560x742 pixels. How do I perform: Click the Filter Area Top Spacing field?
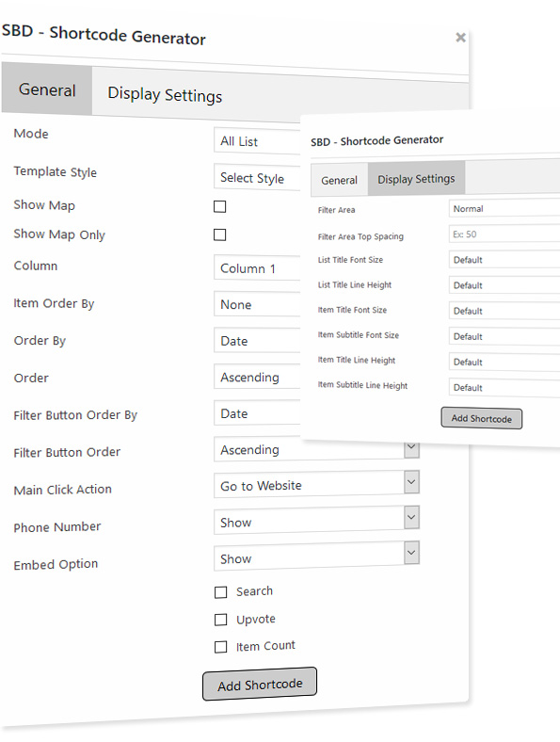504,234
